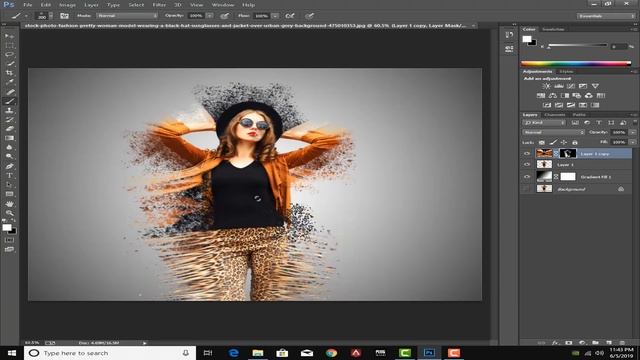Switch to the Styles tab
640x360 pixels.
(566, 71)
